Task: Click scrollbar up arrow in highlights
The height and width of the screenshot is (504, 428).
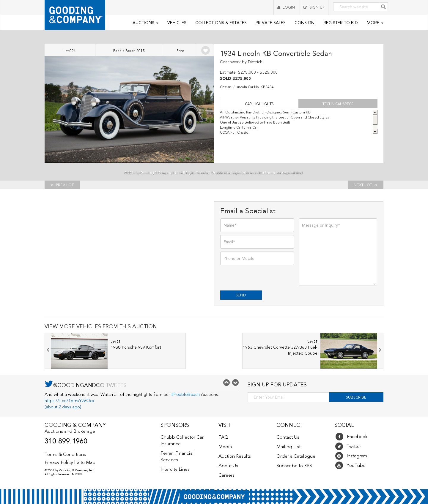Action: (x=375, y=112)
